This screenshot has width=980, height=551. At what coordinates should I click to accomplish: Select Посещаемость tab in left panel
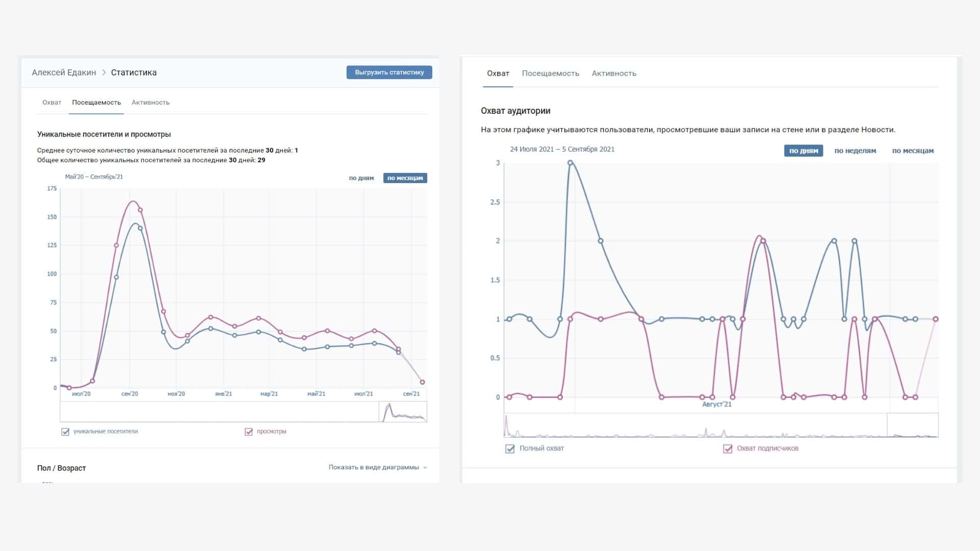pyautogui.click(x=96, y=103)
